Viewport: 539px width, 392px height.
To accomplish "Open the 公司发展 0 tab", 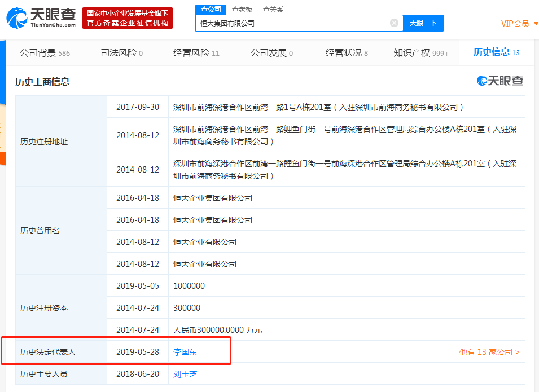I will point(271,53).
